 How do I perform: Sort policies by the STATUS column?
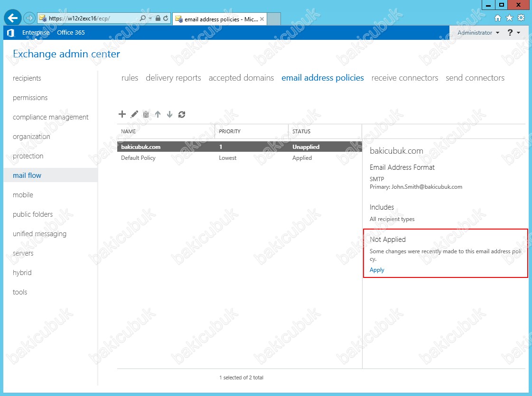click(325, 131)
